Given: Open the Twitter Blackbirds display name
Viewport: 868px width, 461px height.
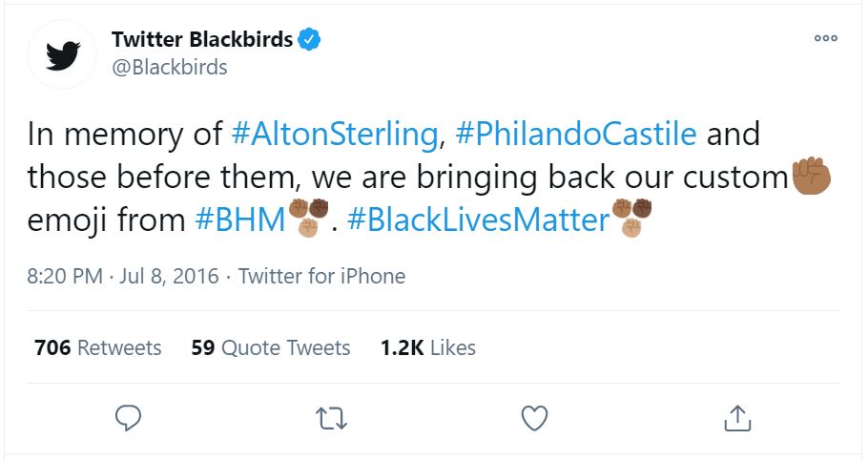Looking at the screenshot, I should (x=202, y=39).
